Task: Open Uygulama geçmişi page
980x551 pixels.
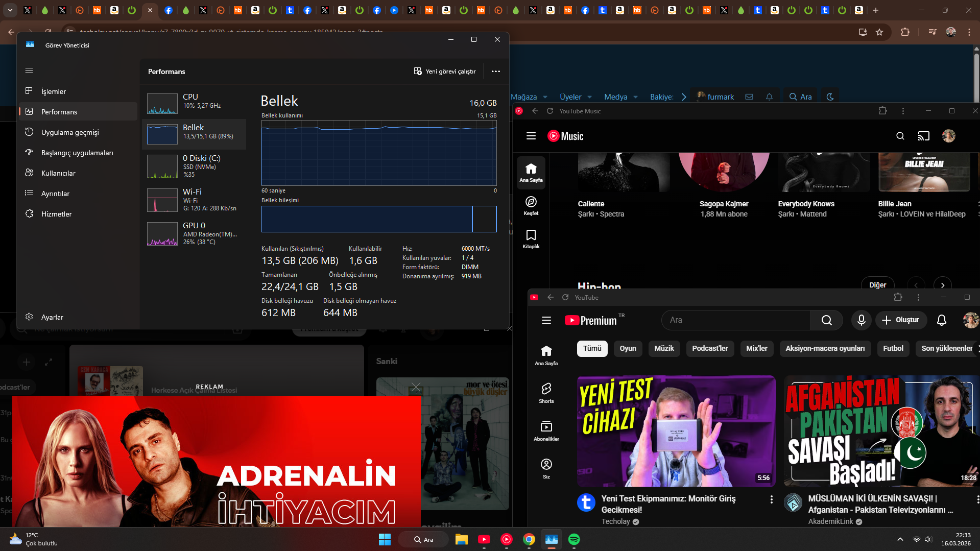Action: tap(78, 132)
